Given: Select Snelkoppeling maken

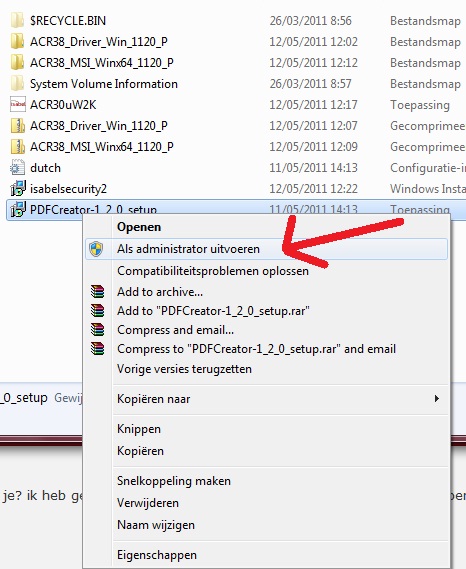Looking at the screenshot, I should click(173, 481).
